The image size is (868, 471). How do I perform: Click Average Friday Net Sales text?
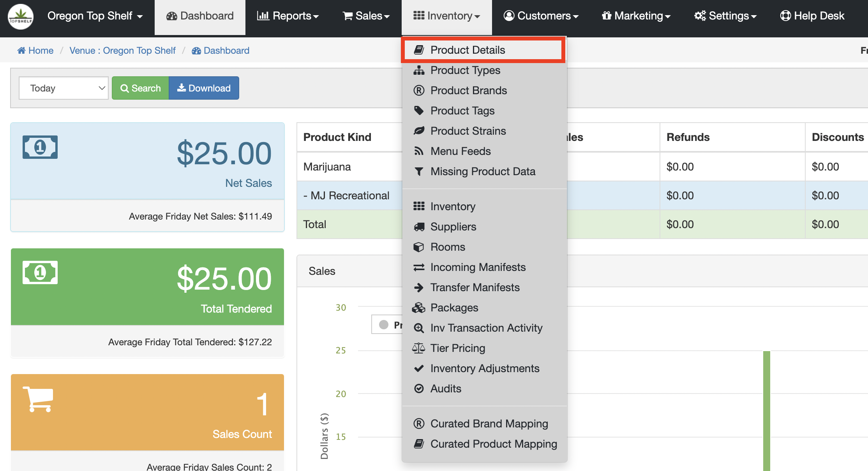(x=200, y=216)
